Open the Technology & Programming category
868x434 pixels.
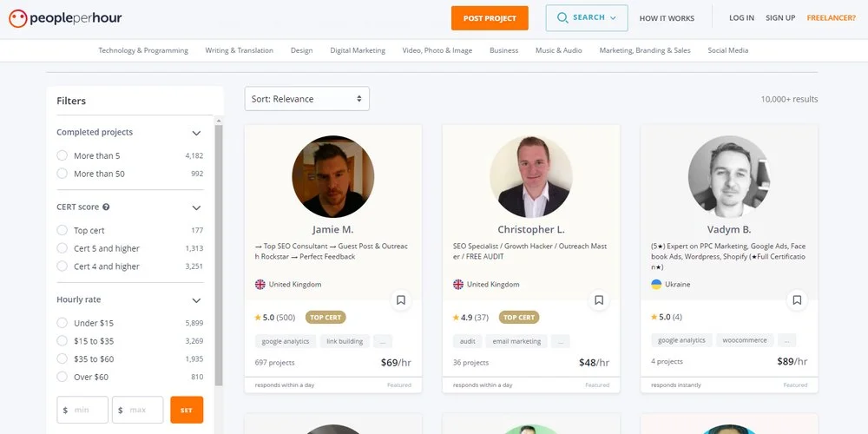pos(143,50)
